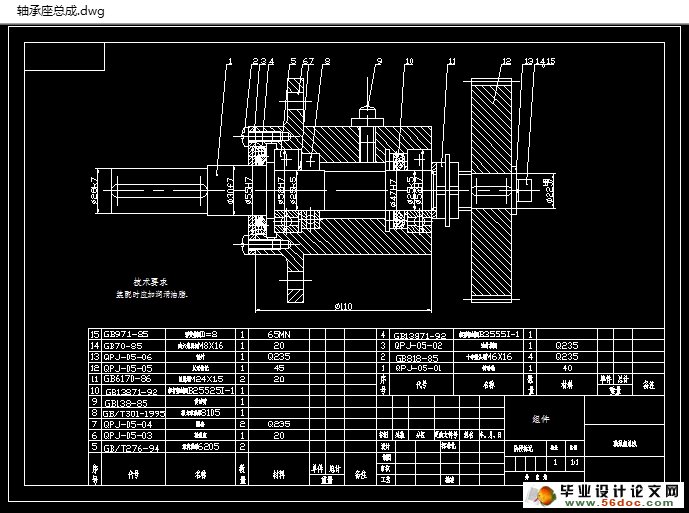689x513 pixels.
Task: Click the 8105 bearing name cell
Action: [x=200, y=413]
